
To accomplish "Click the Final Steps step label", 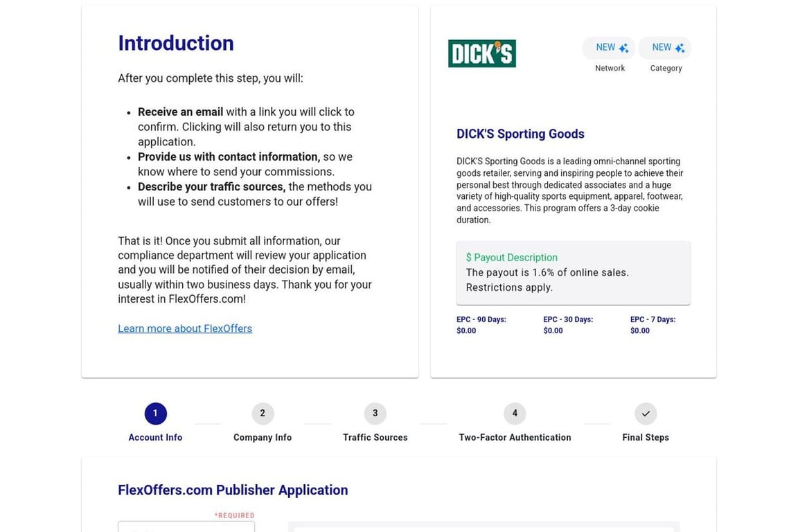I will (x=646, y=437).
